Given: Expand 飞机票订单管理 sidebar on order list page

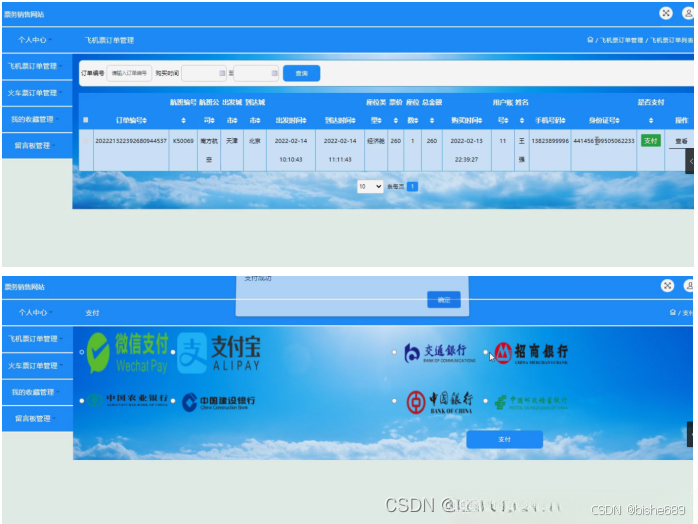Looking at the screenshot, I should point(37,66).
